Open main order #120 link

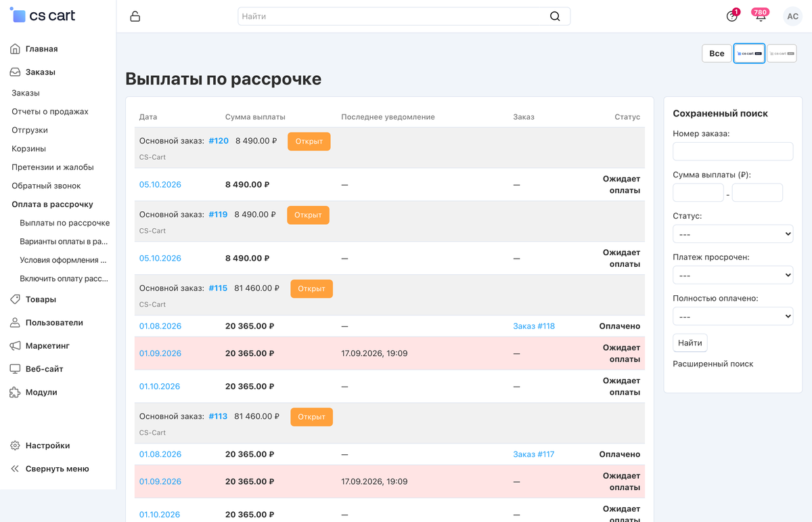(219, 141)
